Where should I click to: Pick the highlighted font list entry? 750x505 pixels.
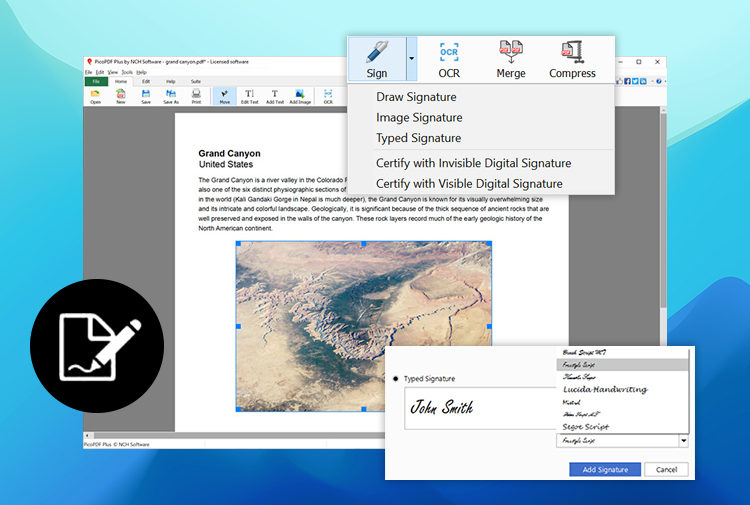click(x=622, y=365)
